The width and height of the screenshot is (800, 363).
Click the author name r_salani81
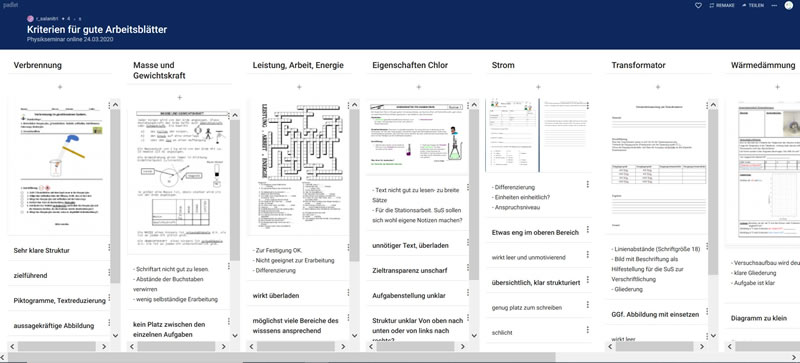47,18
